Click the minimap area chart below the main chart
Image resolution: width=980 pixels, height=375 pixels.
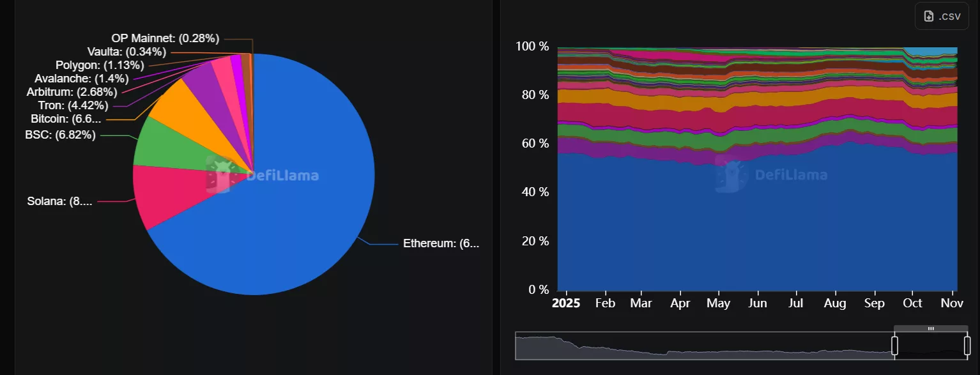[x=703, y=348]
